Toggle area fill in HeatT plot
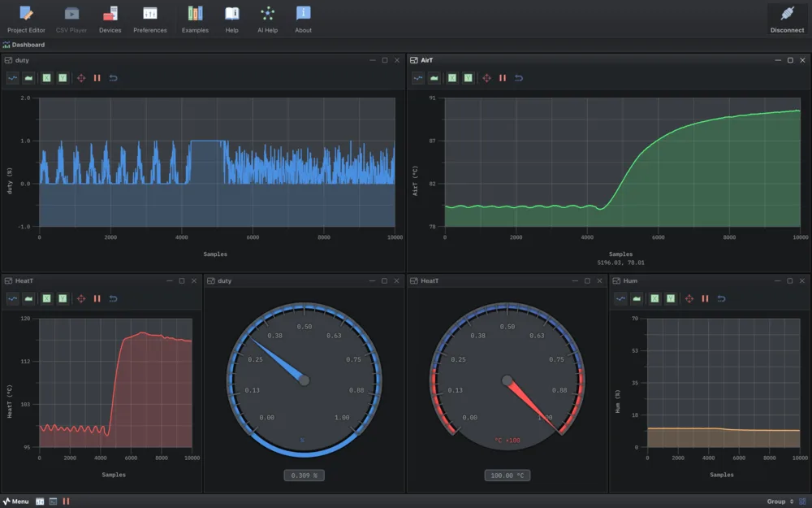Image resolution: width=812 pixels, height=508 pixels. pyautogui.click(x=28, y=298)
